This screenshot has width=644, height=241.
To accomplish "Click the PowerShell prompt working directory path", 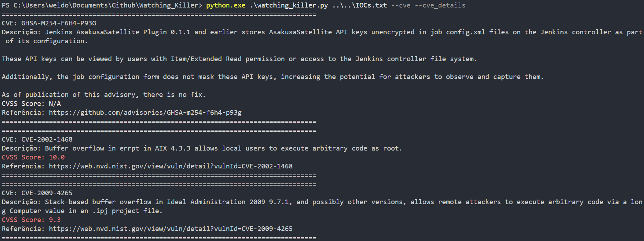I will click(106, 5).
